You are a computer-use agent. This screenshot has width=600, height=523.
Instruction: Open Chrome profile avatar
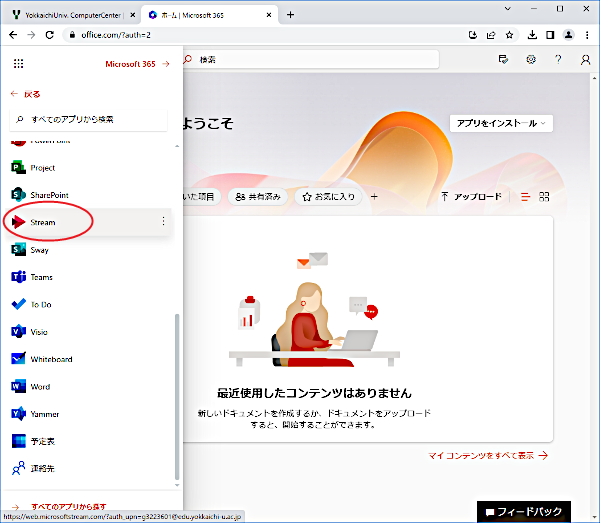(569, 35)
